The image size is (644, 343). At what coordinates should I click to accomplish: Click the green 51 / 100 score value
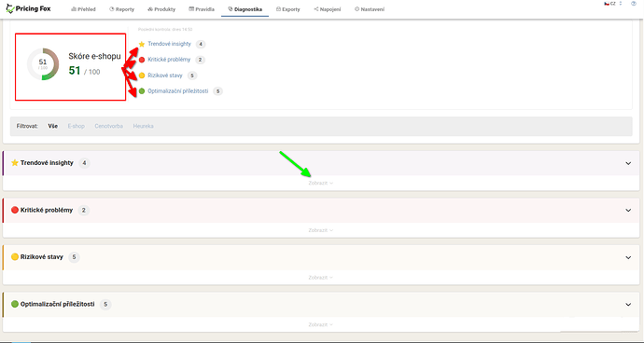84,71
